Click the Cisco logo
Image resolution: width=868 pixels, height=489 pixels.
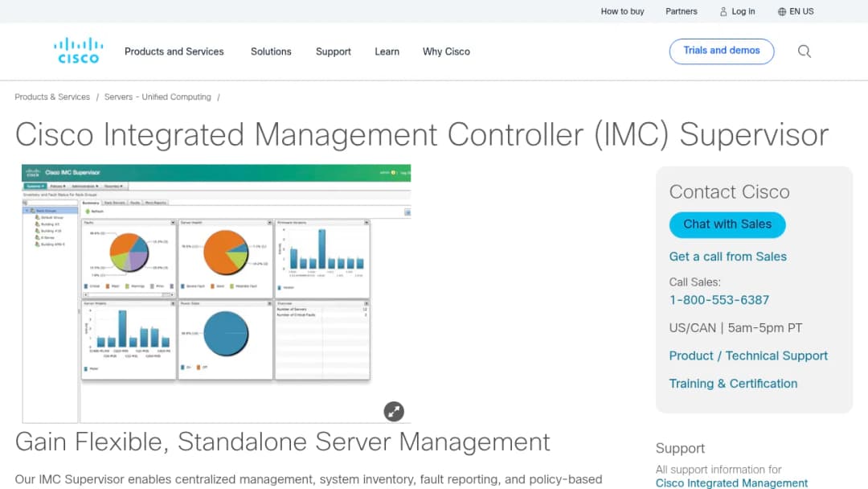[x=78, y=51]
